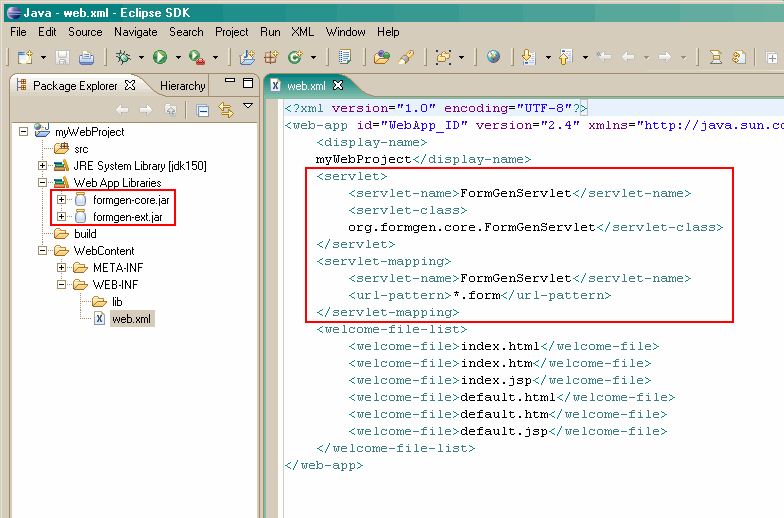Switch to the Hierarchy tab

pyautogui.click(x=182, y=86)
